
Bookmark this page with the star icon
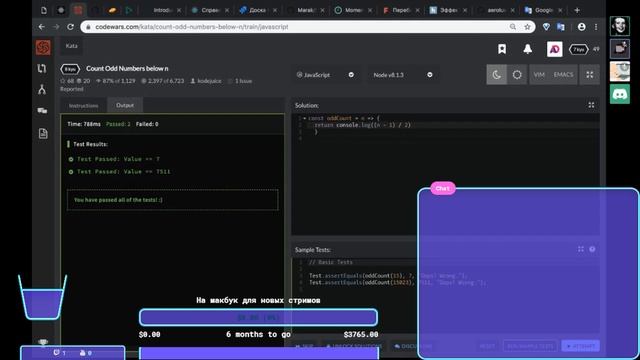coord(527,27)
